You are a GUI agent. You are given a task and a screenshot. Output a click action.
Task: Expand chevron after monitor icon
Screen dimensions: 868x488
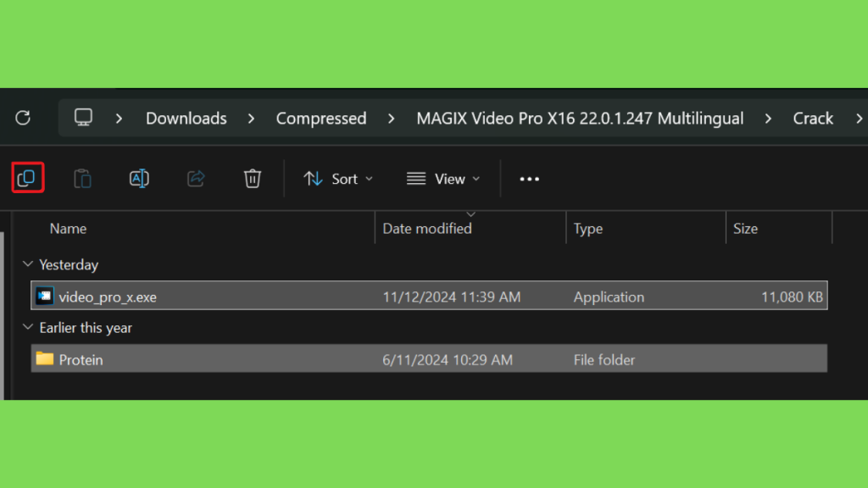click(119, 119)
